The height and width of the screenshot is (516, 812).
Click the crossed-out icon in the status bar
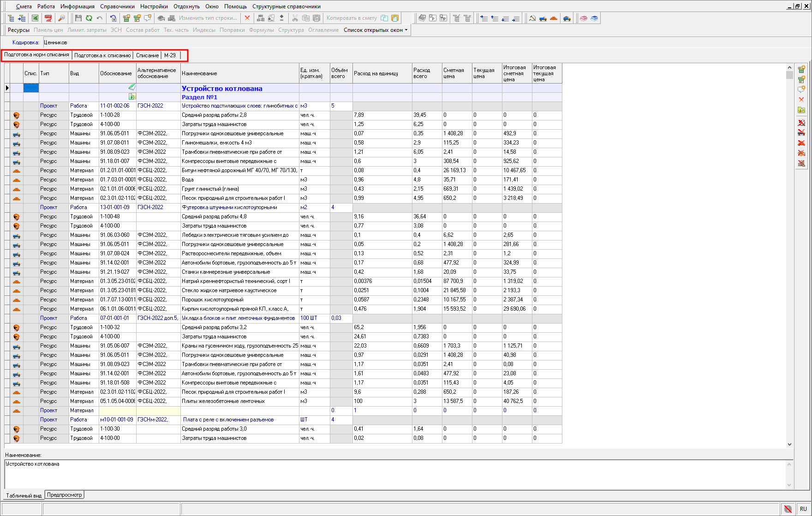788,509
